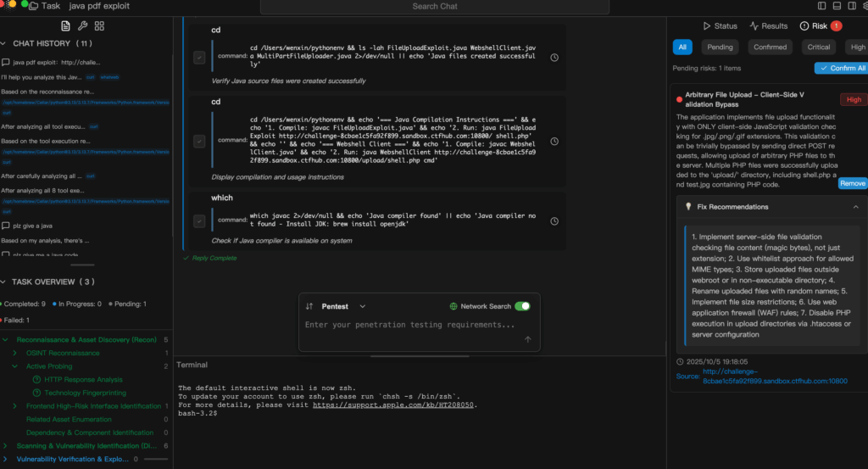Toggle checkbox beside 'which javac' command
Image resolution: width=868 pixels, height=469 pixels.
coord(198,221)
